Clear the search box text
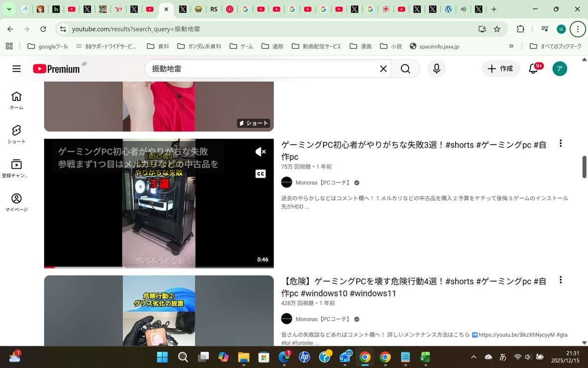The height and width of the screenshot is (368, 588). 383,69
